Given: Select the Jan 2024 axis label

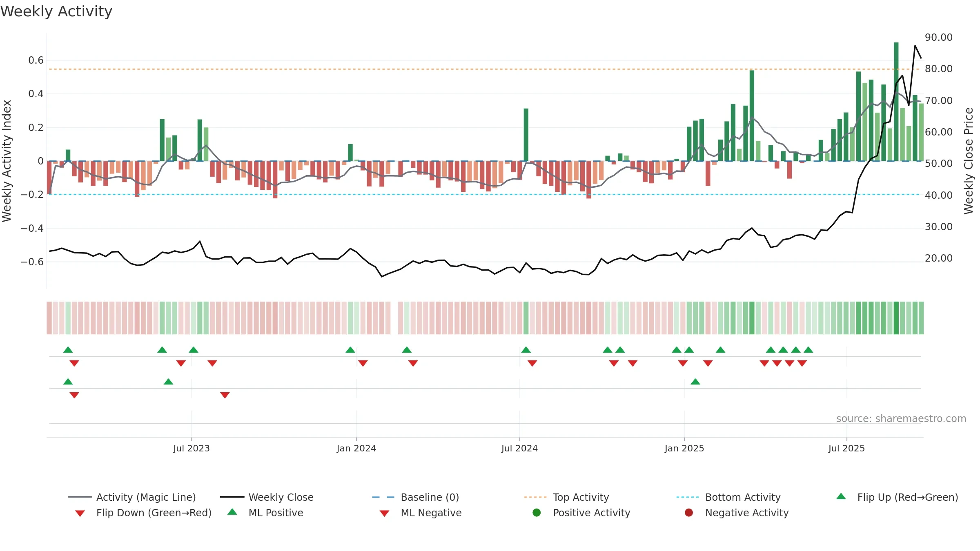Looking at the screenshot, I should tap(356, 448).
